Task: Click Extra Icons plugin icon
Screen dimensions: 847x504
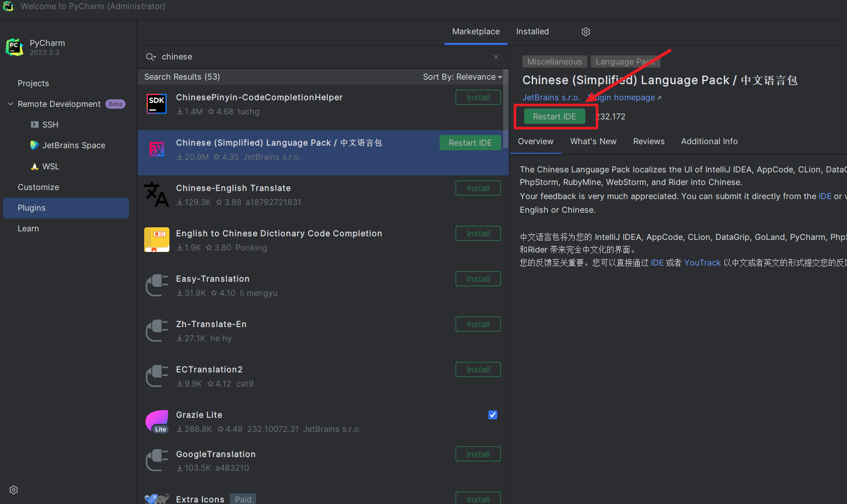Action: point(157,499)
